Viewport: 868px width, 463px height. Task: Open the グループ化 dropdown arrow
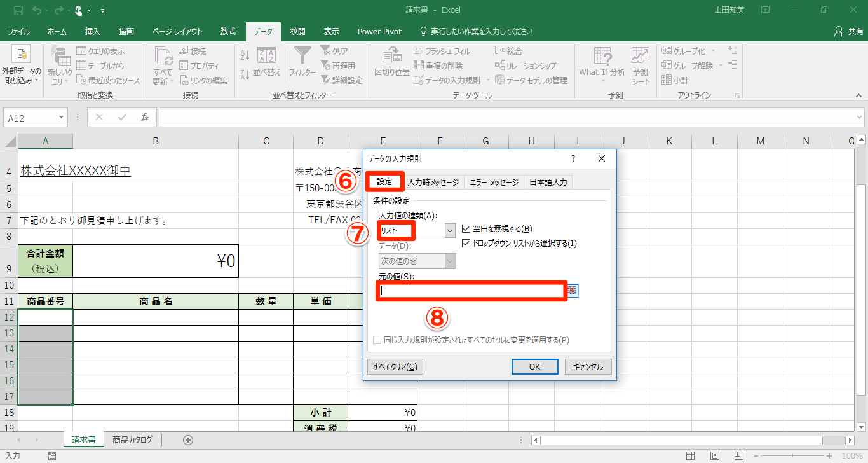pyautogui.click(x=713, y=51)
